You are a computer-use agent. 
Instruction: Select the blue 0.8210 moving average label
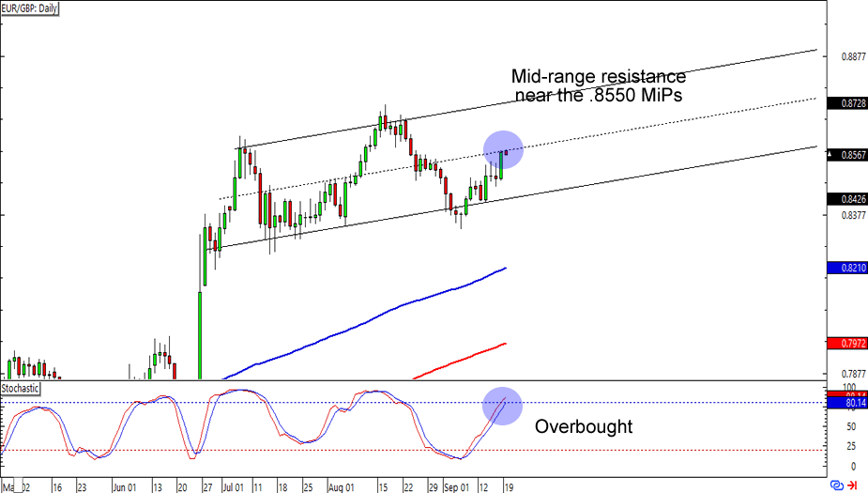coord(847,269)
